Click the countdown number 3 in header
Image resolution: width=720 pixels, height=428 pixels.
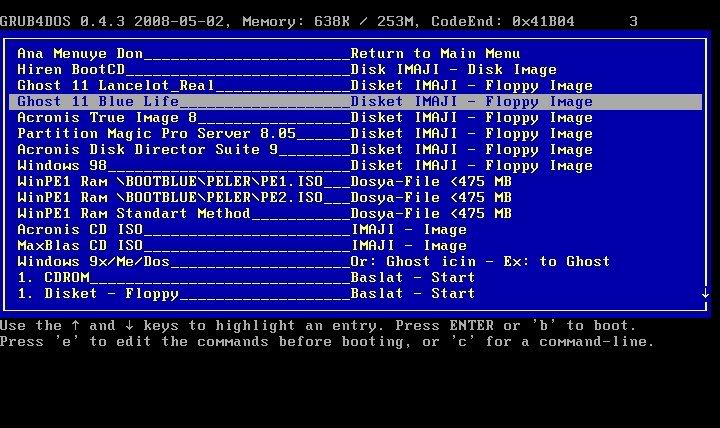click(x=634, y=22)
